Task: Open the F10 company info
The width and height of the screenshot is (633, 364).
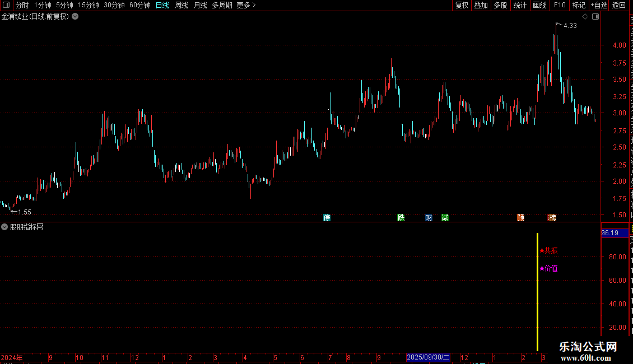Action: (x=560, y=5)
